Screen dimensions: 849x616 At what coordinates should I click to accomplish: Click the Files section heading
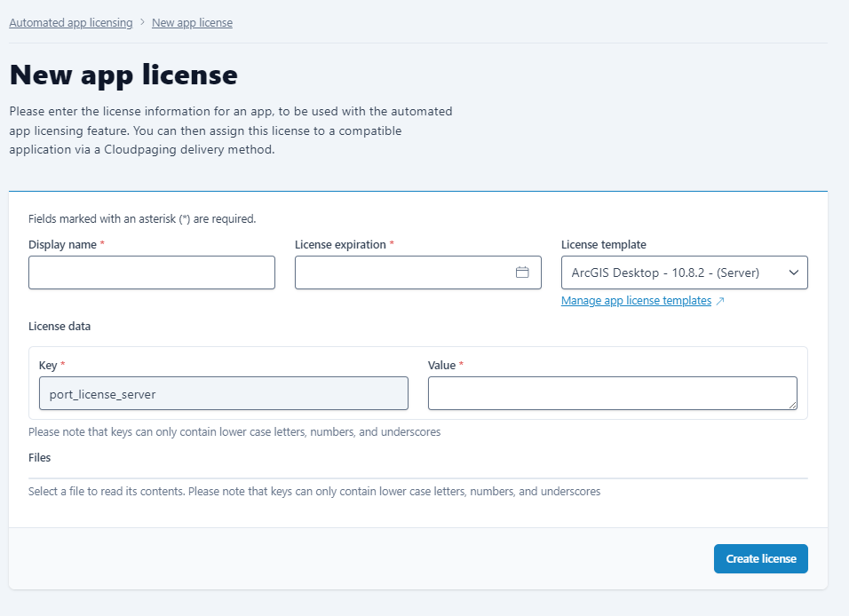(40, 458)
